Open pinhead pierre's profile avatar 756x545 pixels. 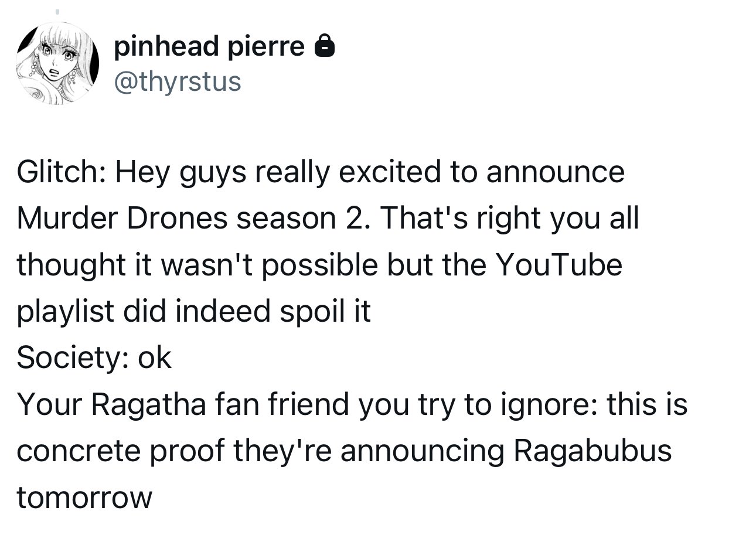57,63
